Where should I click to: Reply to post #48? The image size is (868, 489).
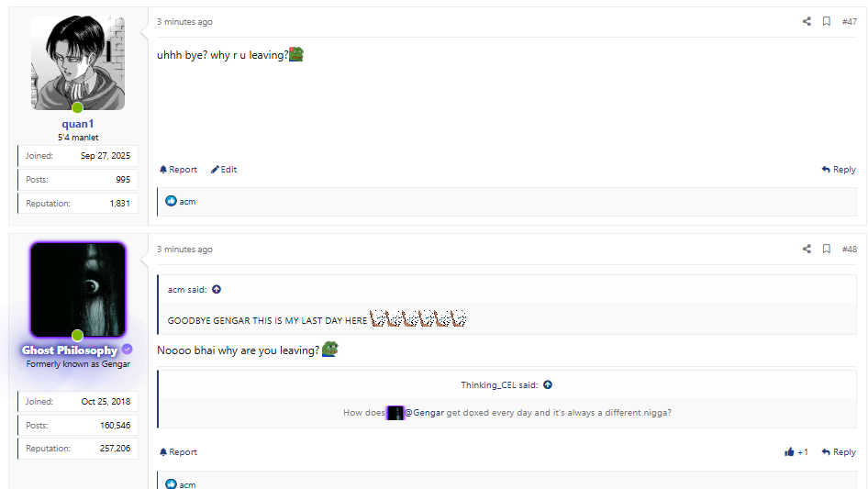pos(839,452)
